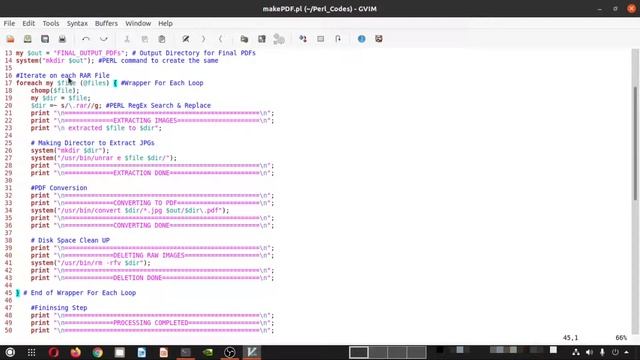Click '# End of Wrapper For Each Loop' comment

point(80,293)
